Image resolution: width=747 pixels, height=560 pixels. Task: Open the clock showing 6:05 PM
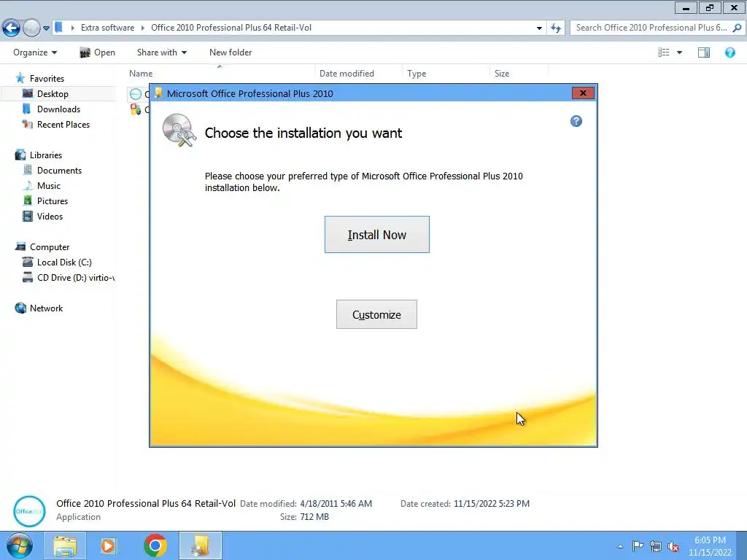[710, 546]
